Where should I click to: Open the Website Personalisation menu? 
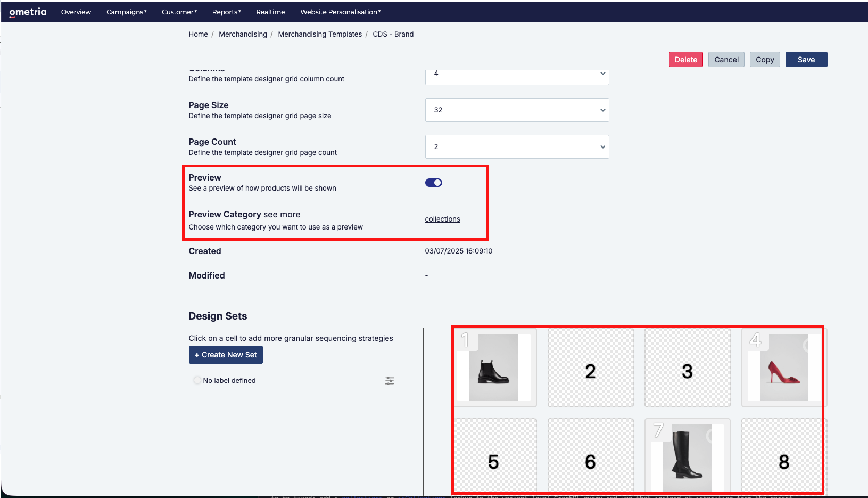[340, 12]
